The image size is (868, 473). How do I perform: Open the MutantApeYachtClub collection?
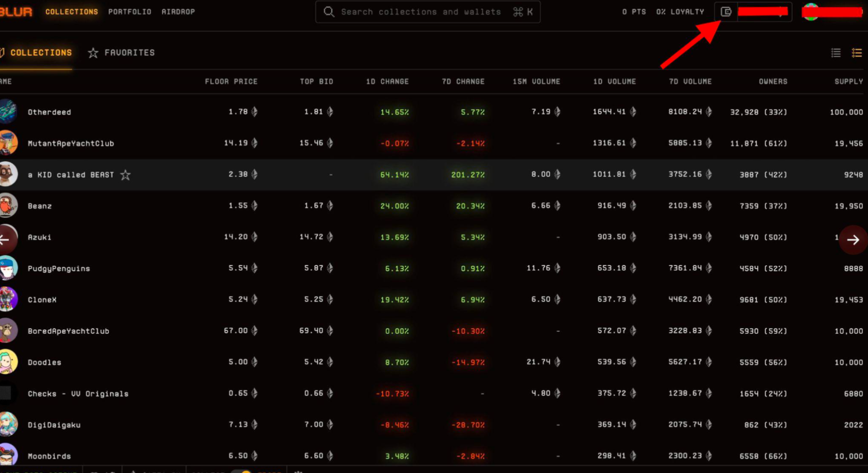(x=71, y=143)
